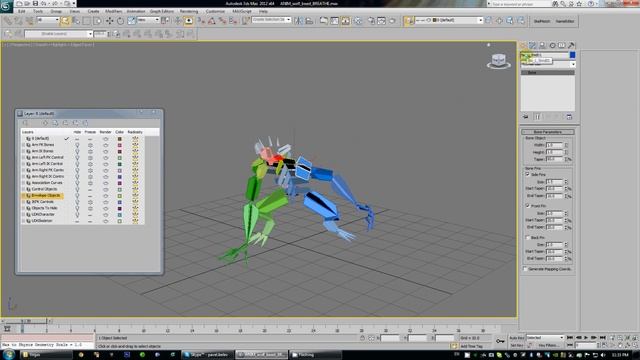Toggle Hide for the UDKCharacter layer
The width and height of the screenshot is (640, 360).
(x=77, y=214)
